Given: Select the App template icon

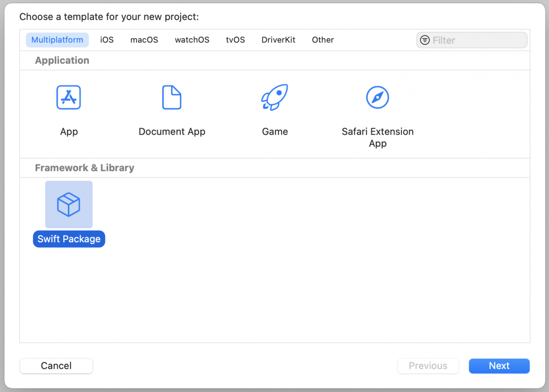Looking at the screenshot, I should tap(69, 97).
